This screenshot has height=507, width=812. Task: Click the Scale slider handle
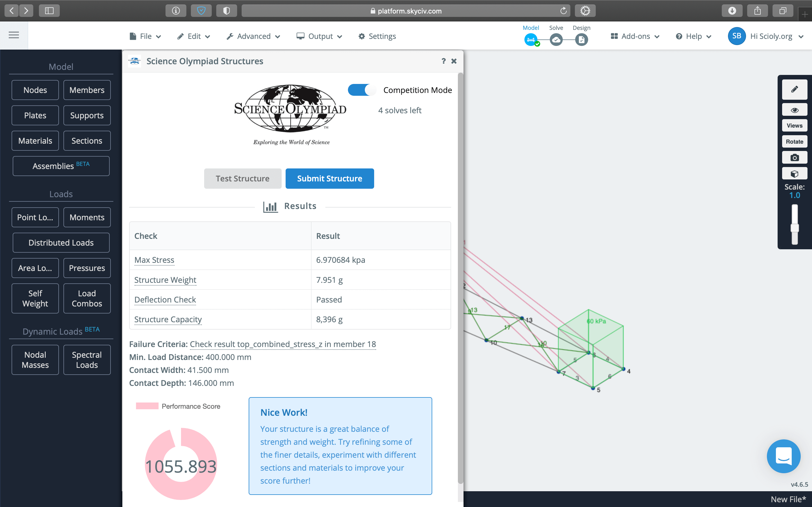pyautogui.click(x=794, y=228)
